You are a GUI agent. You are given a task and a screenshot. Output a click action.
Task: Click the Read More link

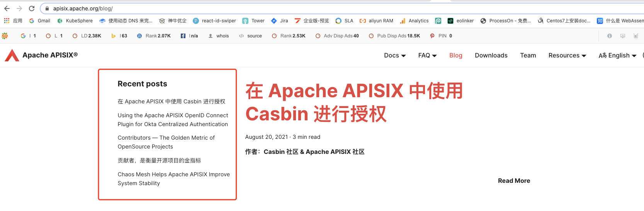[x=514, y=181]
